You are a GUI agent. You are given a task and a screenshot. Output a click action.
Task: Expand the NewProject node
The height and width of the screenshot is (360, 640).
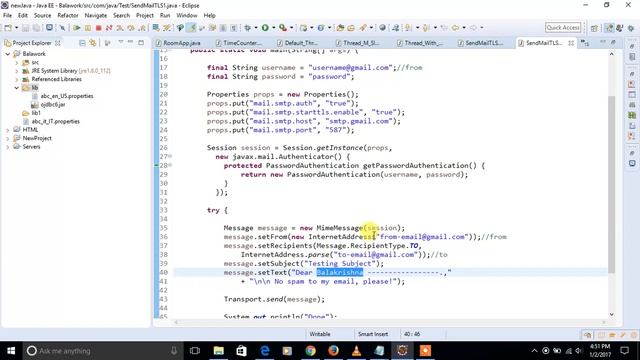8,138
